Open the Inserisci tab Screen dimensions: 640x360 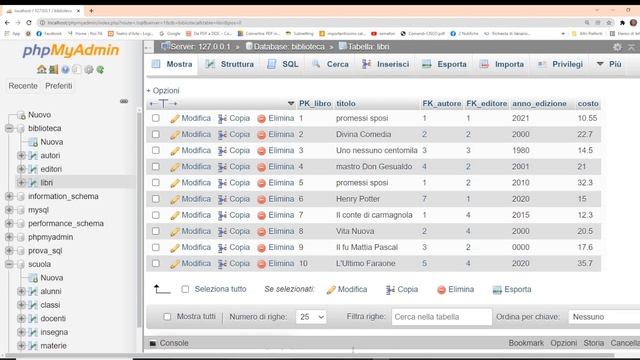pos(386,64)
